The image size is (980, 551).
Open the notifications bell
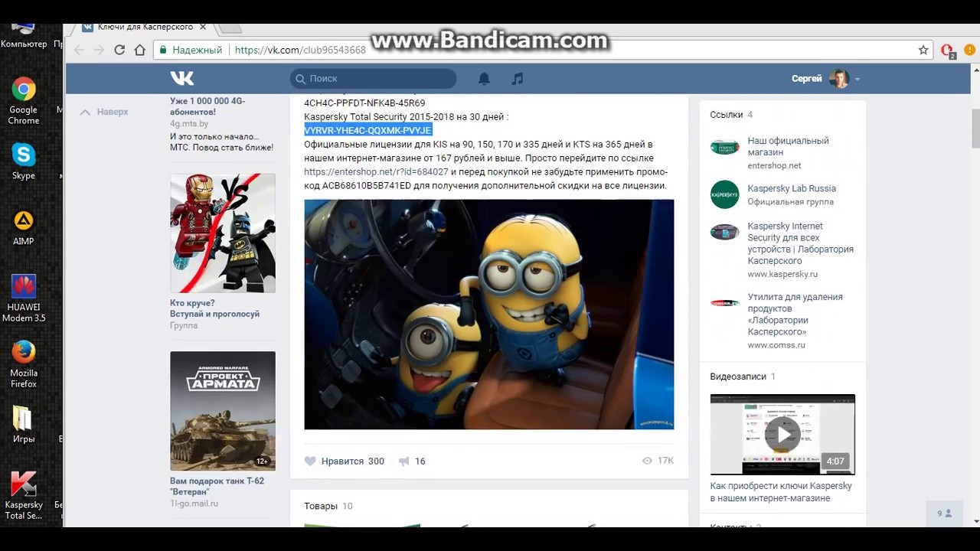[484, 78]
